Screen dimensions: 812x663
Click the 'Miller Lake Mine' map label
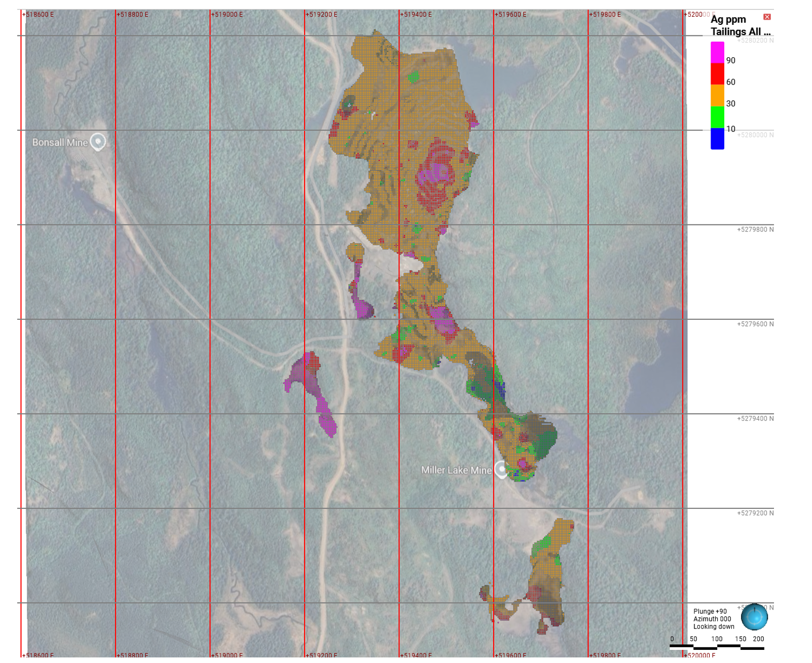[x=456, y=470]
